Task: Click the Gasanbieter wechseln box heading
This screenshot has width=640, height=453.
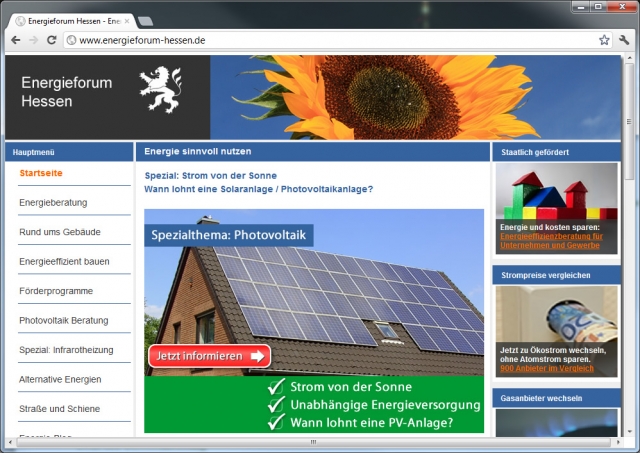Action: pyautogui.click(x=541, y=398)
